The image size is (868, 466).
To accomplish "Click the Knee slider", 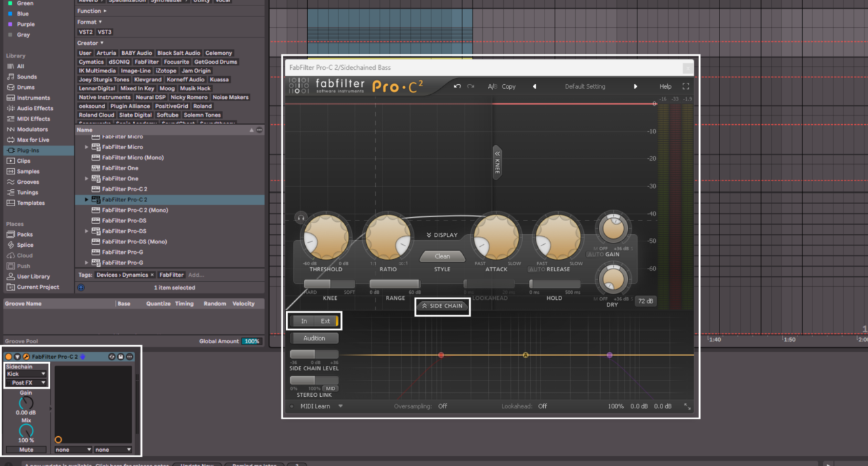I will pyautogui.click(x=330, y=284).
